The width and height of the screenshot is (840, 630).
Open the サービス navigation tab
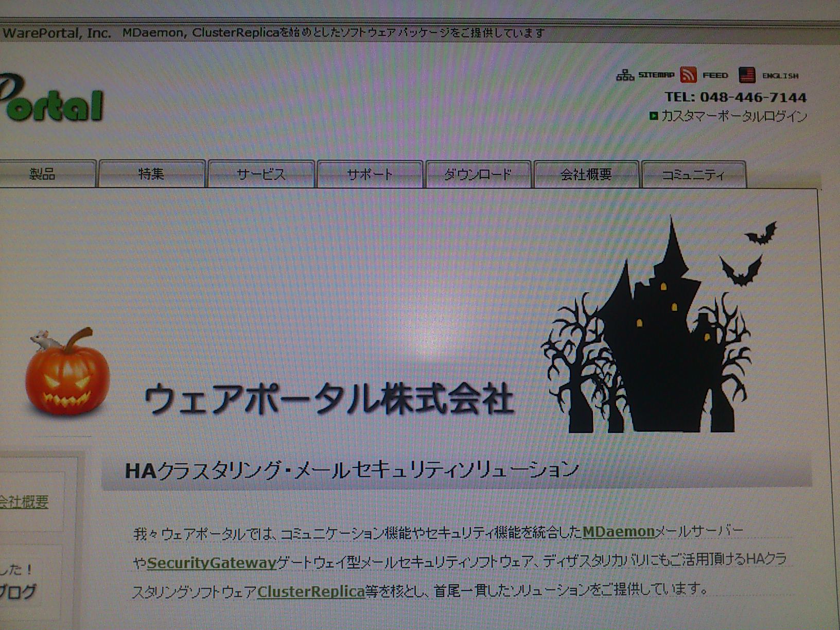coord(261,174)
